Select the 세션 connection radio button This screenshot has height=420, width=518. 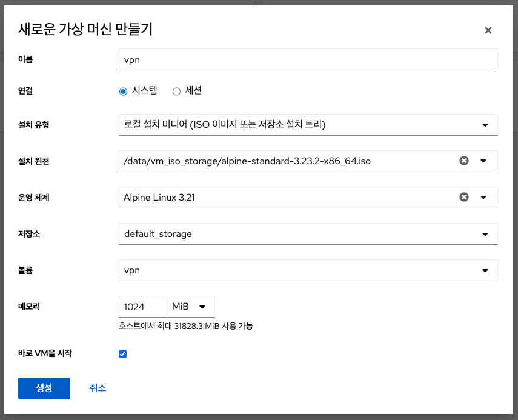177,92
